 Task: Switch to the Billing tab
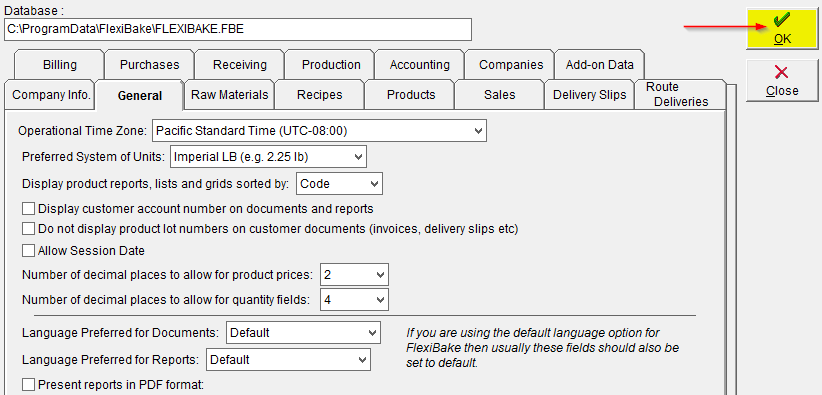click(x=60, y=65)
